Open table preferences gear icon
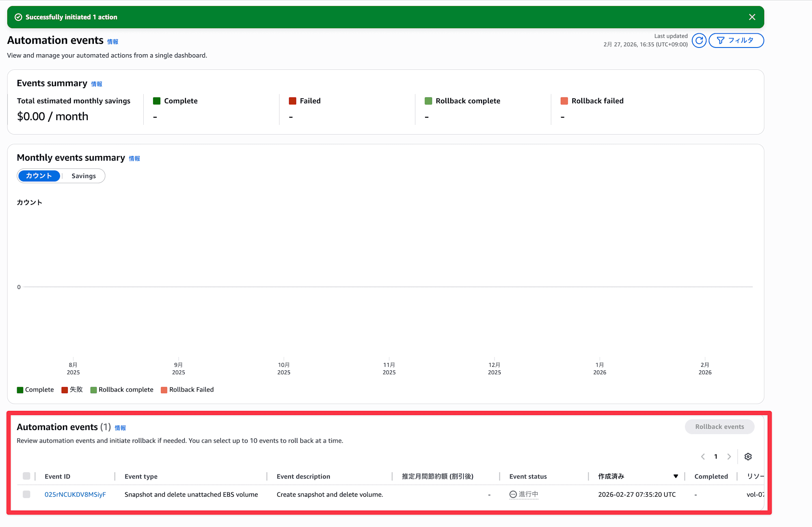This screenshot has height=527, width=812. click(x=748, y=457)
